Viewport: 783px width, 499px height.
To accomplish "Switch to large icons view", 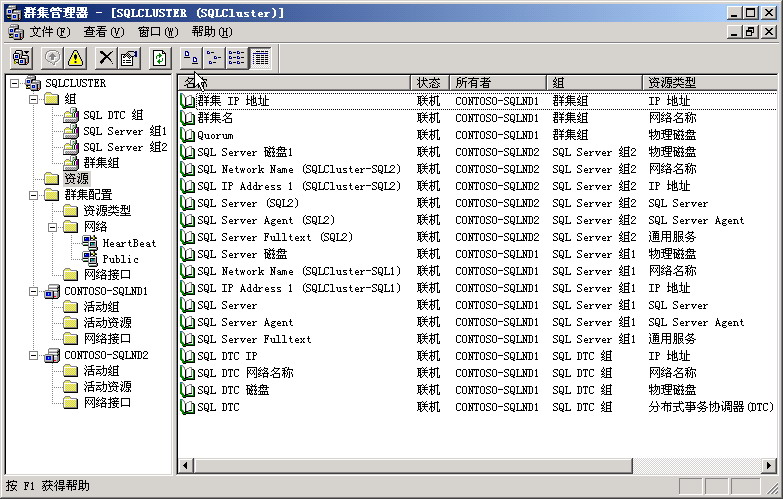I will pos(190,58).
